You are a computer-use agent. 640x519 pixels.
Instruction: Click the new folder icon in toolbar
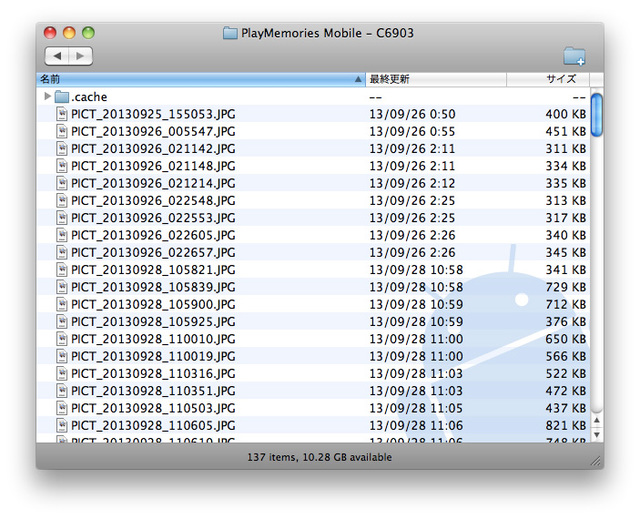[x=574, y=56]
